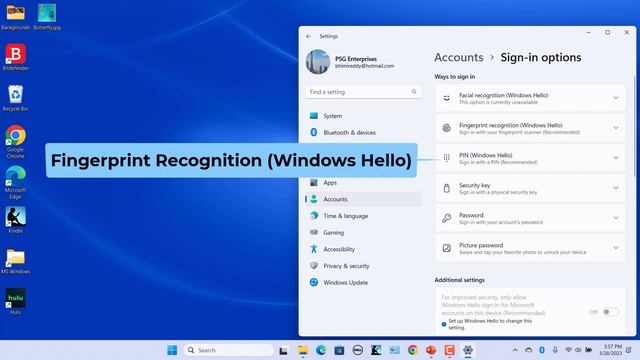Select Accounts in the Settings sidebar
Viewport: 640px width, 360px height.
click(x=363, y=199)
